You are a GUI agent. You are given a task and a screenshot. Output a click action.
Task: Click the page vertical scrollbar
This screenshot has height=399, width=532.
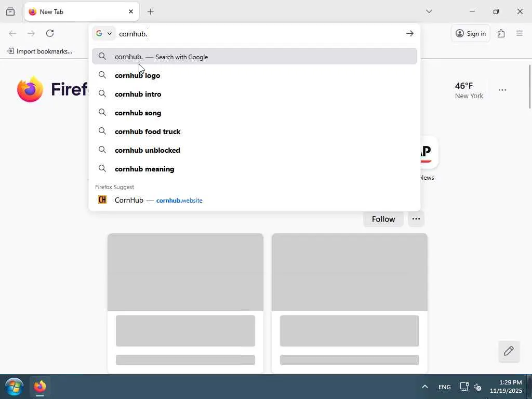click(529, 87)
